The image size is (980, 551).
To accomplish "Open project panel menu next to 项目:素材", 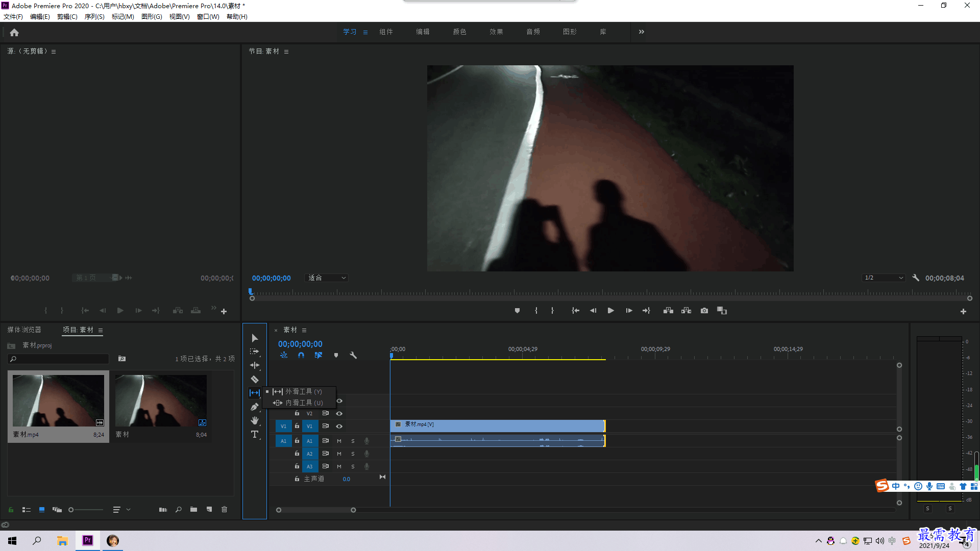I will tap(101, 330).
